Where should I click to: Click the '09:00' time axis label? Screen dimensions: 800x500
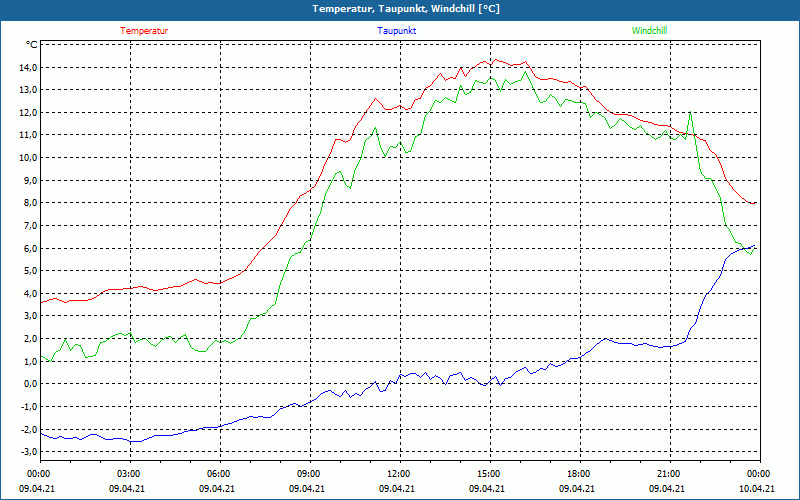point(307,474)
